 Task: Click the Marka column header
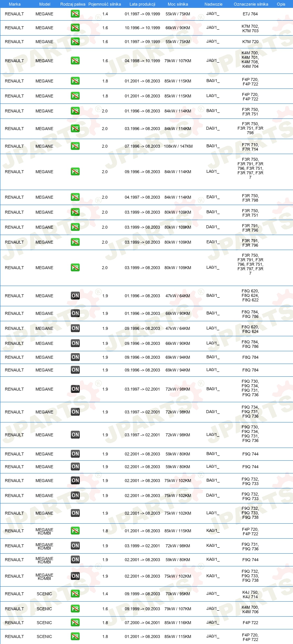(15, 4)
